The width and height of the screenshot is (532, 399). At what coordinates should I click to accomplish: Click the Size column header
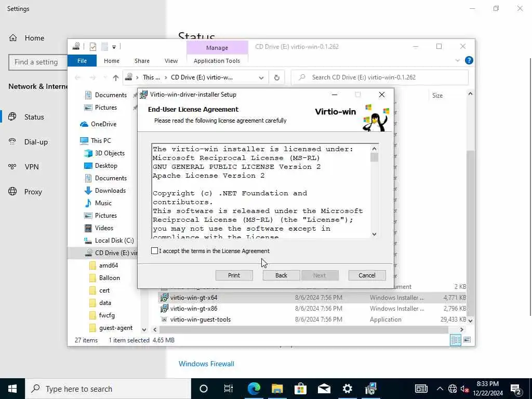pos(437,96)
